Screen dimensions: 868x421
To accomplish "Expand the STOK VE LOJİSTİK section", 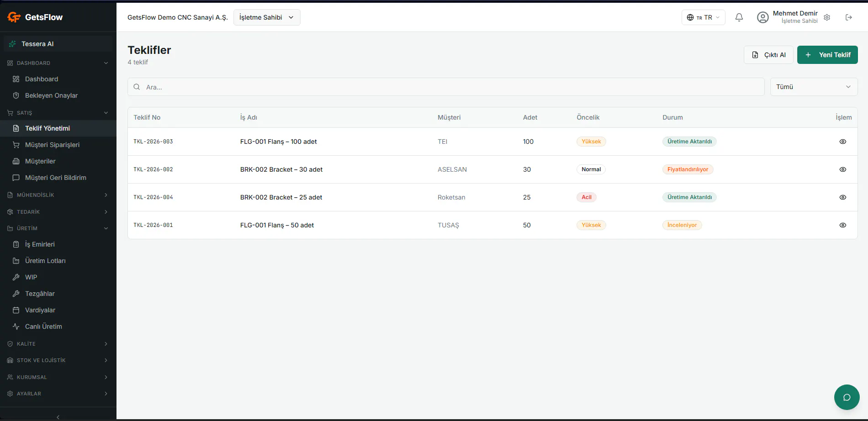I will (58, 360).
